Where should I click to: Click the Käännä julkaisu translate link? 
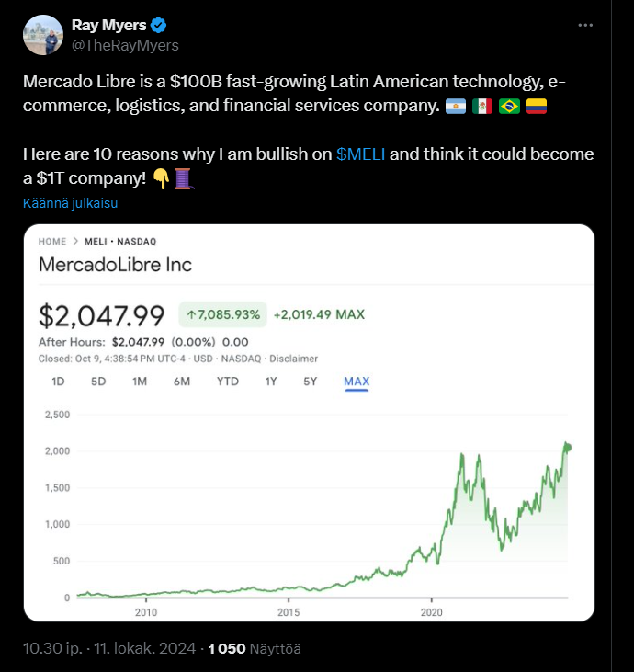coord(70,203)
